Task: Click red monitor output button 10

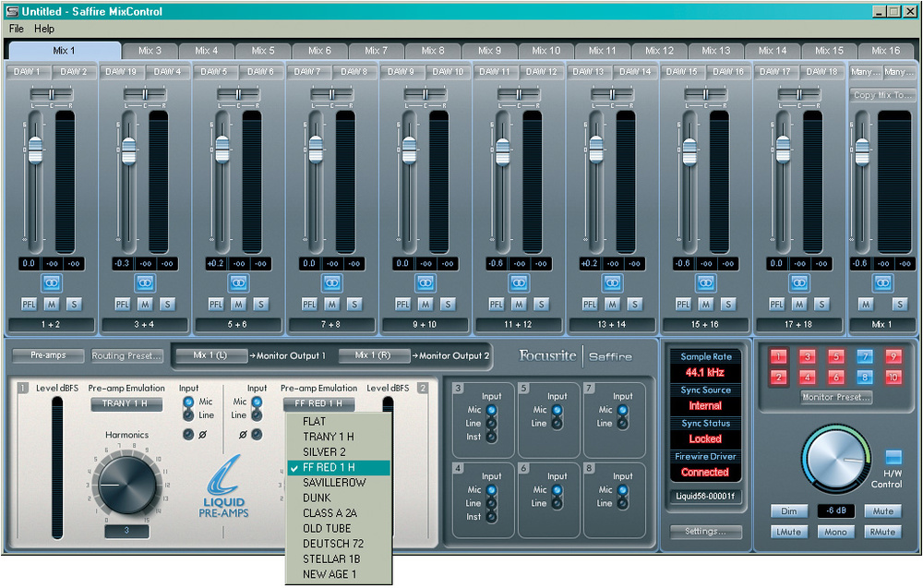Action: pyautogui.click(x=893, y=377)
